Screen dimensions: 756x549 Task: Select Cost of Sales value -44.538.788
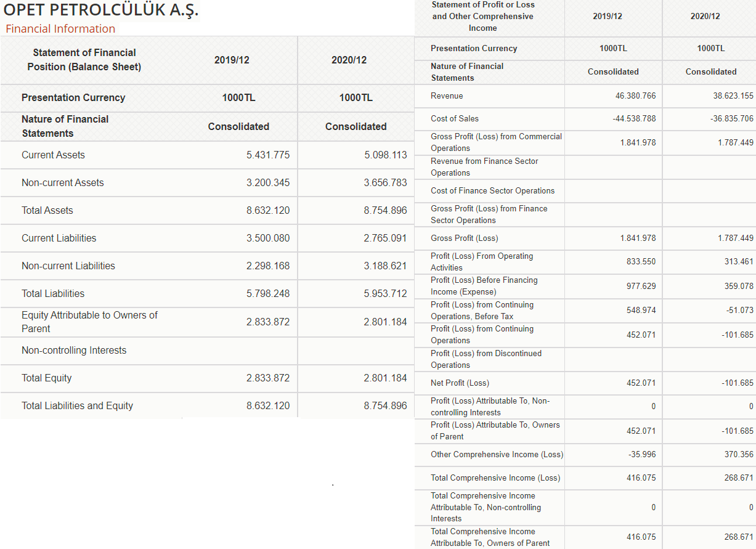click(634, 118)
